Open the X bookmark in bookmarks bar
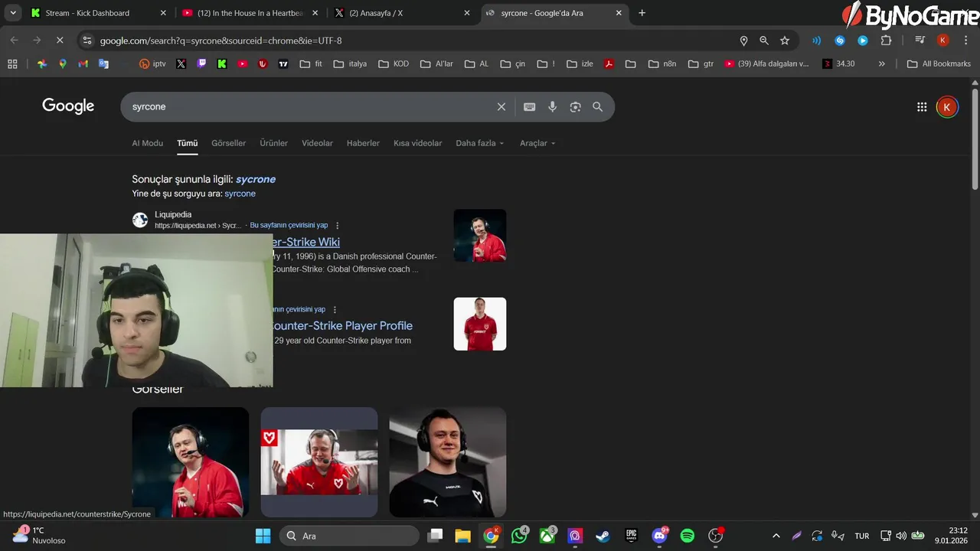 click(181, 64)
